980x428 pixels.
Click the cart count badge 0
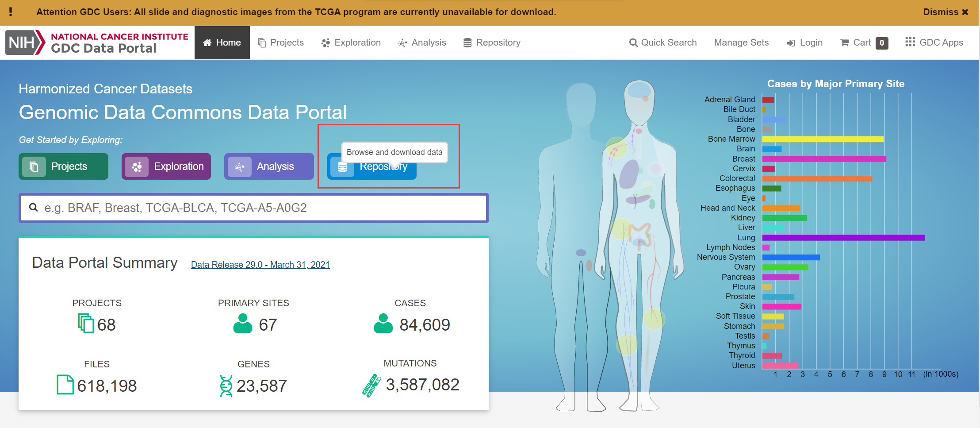pos(882,43)
